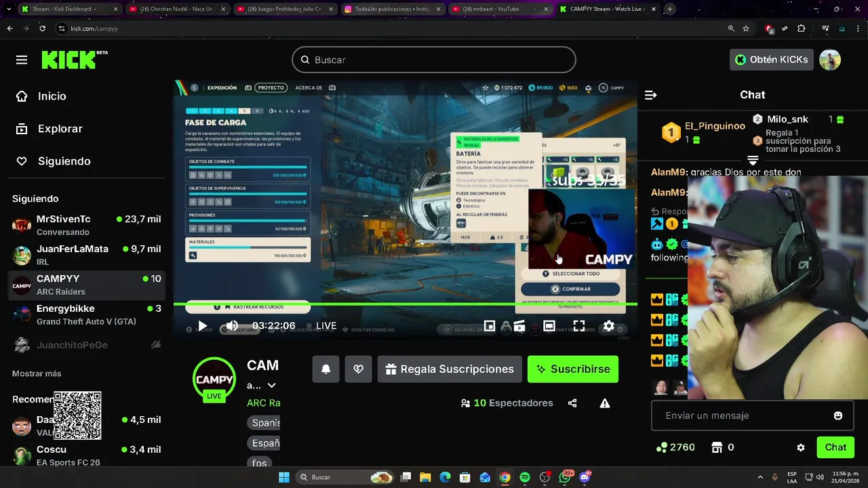Collapse the chat panel with arrow icon

[x=650, y=95]
